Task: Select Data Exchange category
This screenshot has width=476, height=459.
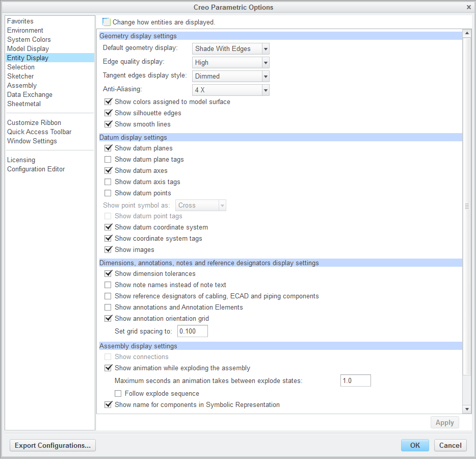Action: tap(30, 95)
